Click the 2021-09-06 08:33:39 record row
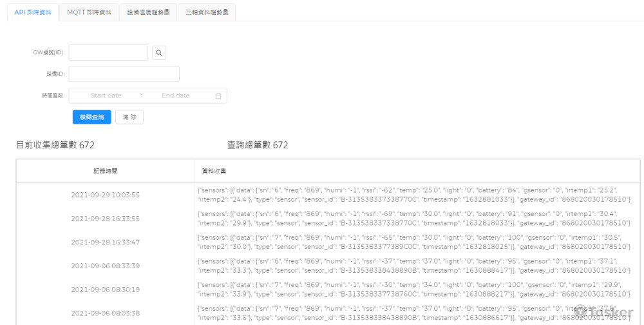 105,266
